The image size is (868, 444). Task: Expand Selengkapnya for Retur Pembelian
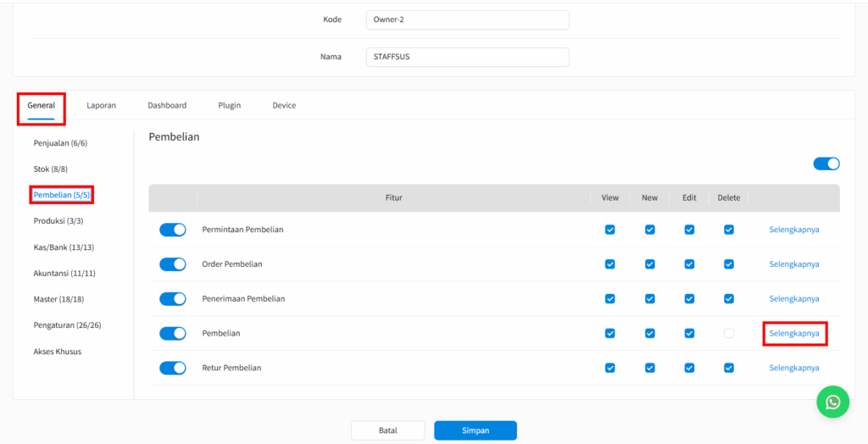pos(794,368)
